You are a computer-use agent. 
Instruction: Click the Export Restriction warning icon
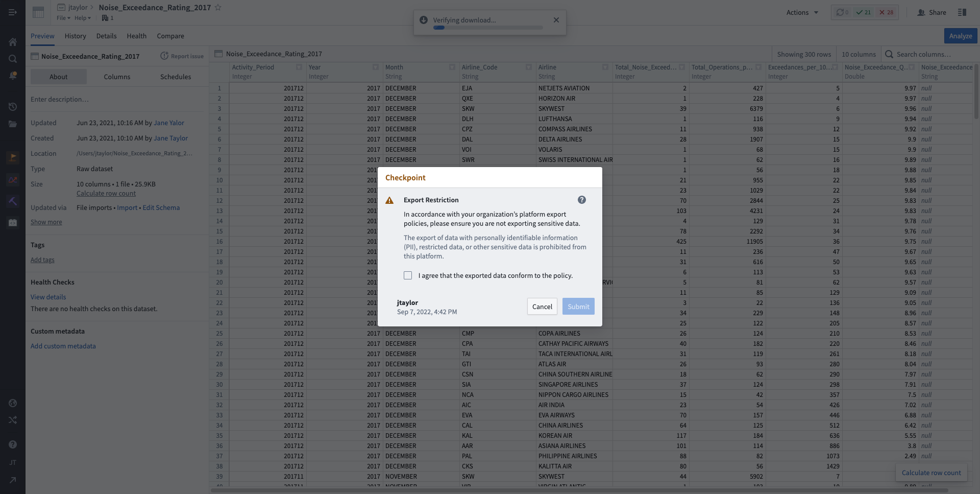(389, 200)
